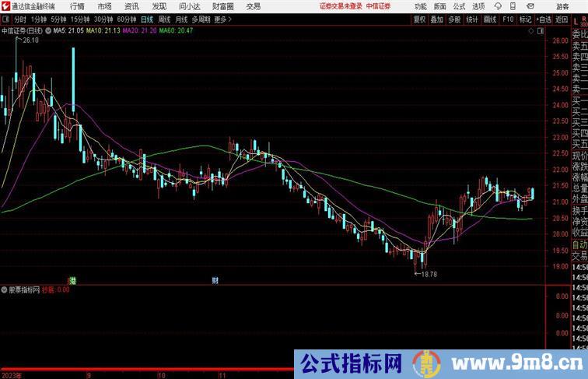Click the Tongdaxin red logo icon
588x379 pixels.
[x=5, y=5]
